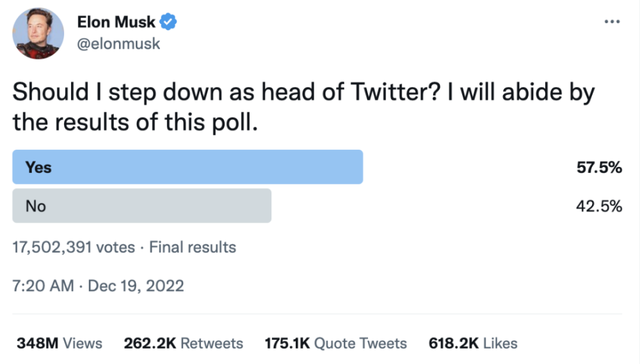Open the 618.2K Likes list
The image size is (640, 364).
(x=472, y=344)
